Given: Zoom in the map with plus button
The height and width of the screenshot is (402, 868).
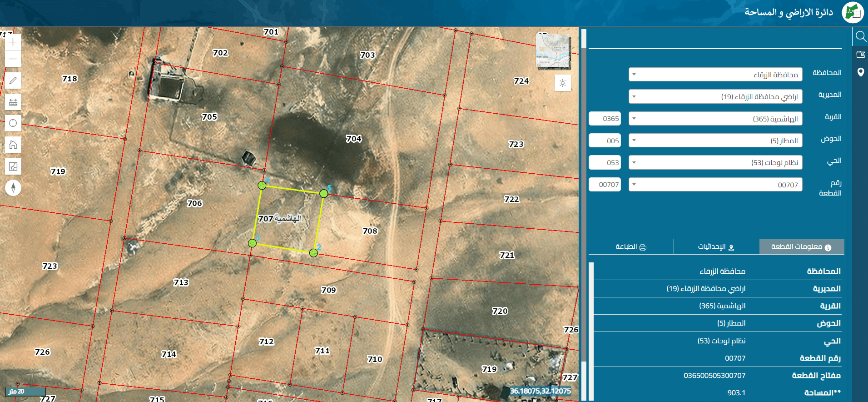Looking at the screenshot, I should click(13, 42).
